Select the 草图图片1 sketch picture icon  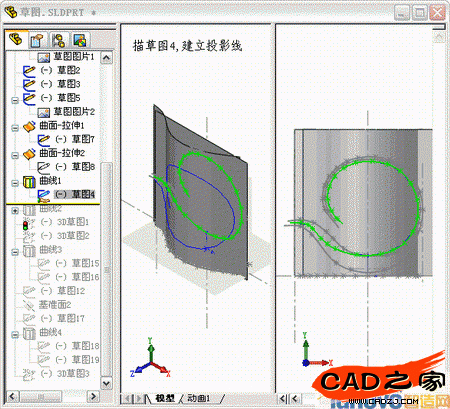pos(44,57)
